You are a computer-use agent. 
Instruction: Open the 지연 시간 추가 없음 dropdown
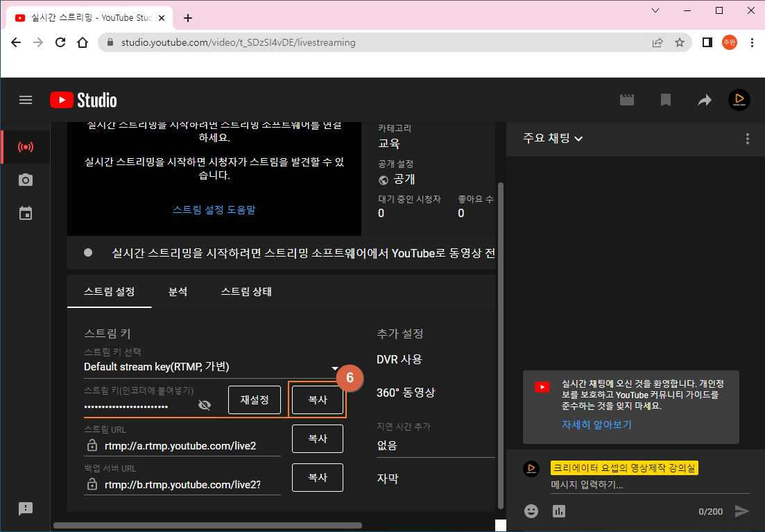[436, 445]
